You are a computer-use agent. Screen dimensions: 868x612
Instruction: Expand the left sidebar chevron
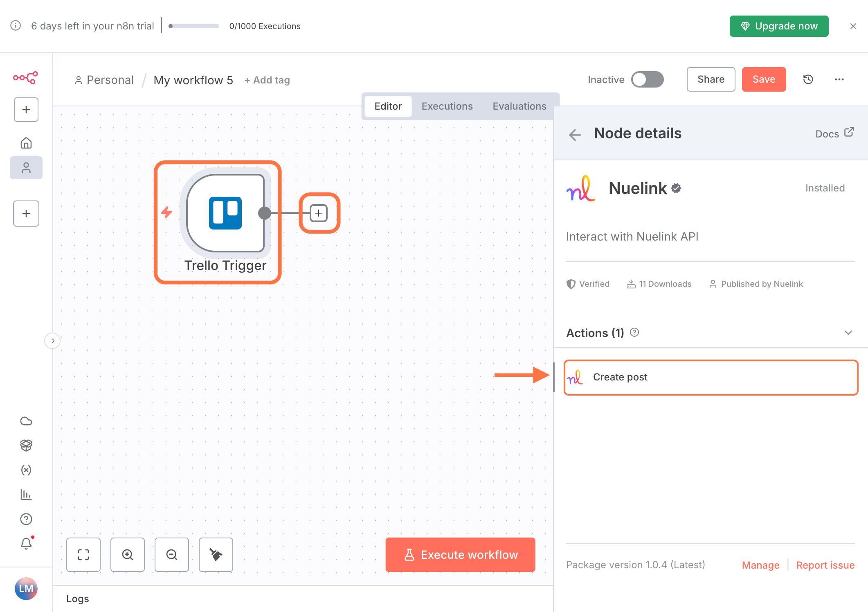pyautogui.click(x=53, y=341)
